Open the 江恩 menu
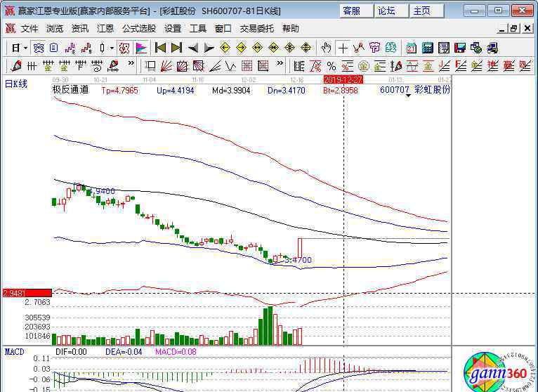The image size is (538, 392). coord(105,29)
